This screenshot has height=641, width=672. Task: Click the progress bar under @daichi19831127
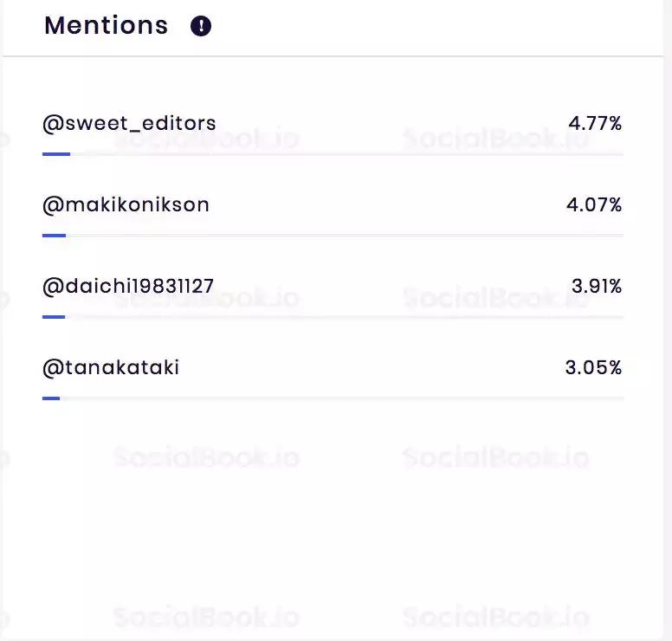point(346,317)
